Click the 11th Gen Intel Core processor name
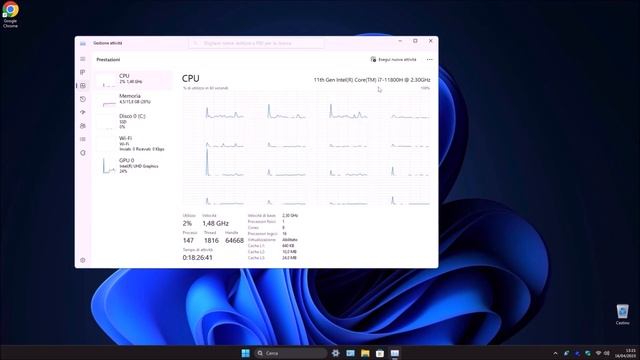640x360 pixels. [372, 80]
